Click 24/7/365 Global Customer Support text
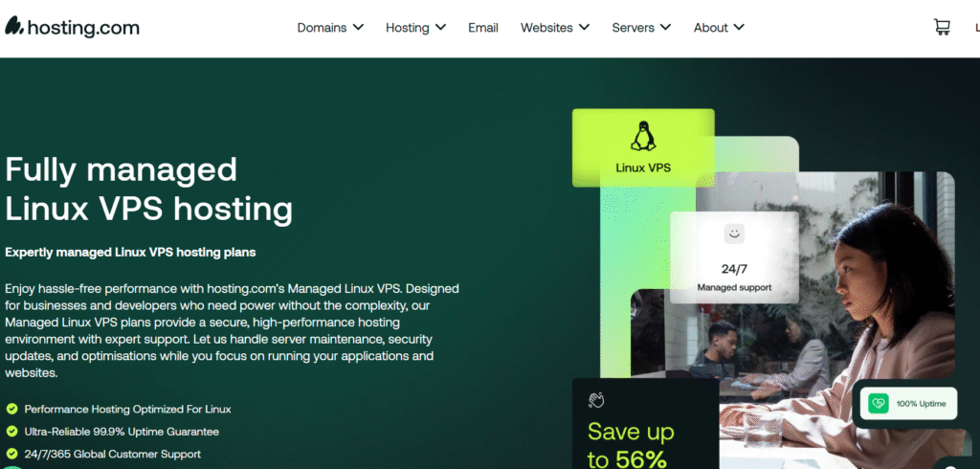 [113, 454]
